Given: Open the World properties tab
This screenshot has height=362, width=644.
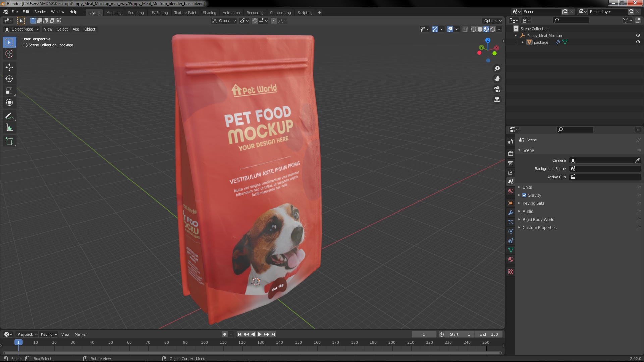Looking at the screenshot, I should tap(511, 191).
